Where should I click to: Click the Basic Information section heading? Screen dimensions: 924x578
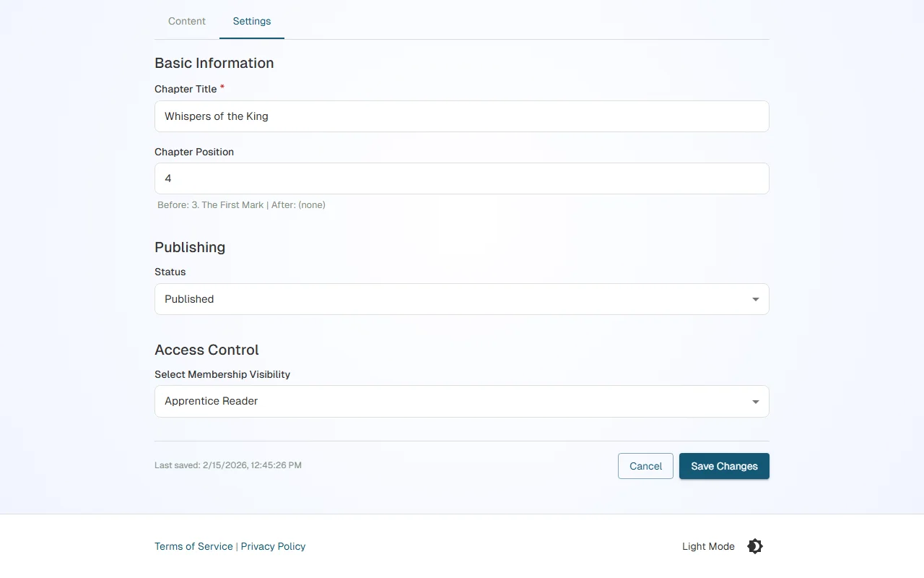tap(214, 63)
